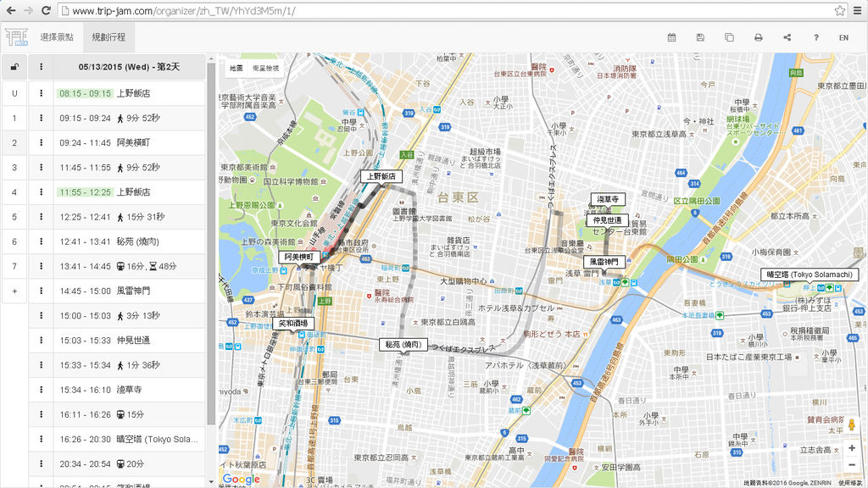
Task: Open the calendar icon in top toolbar
Action: click(x=671, y=37)
